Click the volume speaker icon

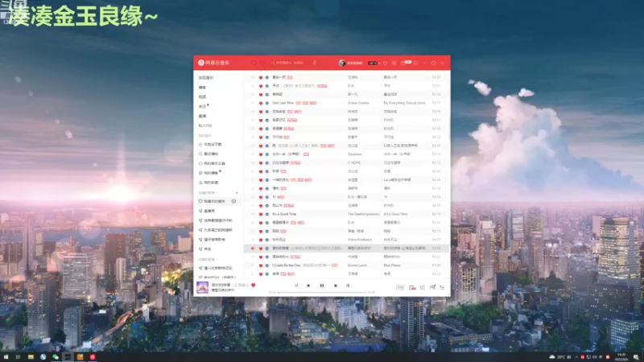[422, 288]
